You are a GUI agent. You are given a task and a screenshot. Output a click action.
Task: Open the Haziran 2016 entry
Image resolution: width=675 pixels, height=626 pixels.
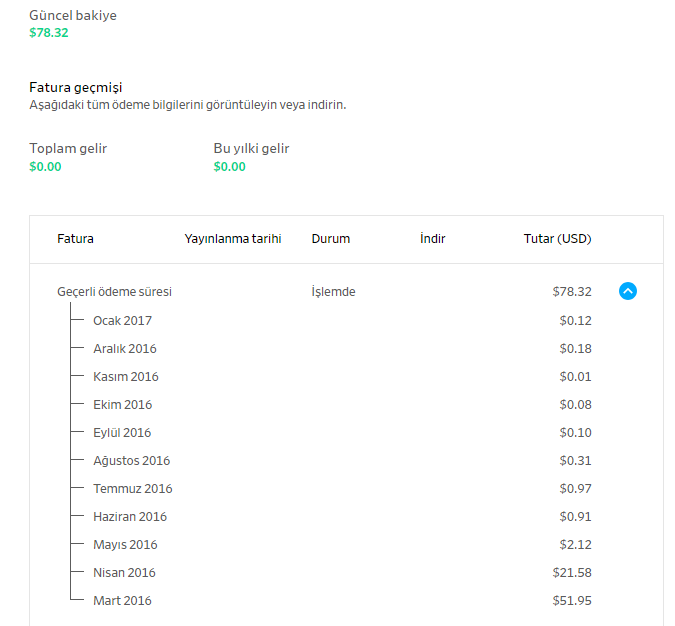[130, 517]
